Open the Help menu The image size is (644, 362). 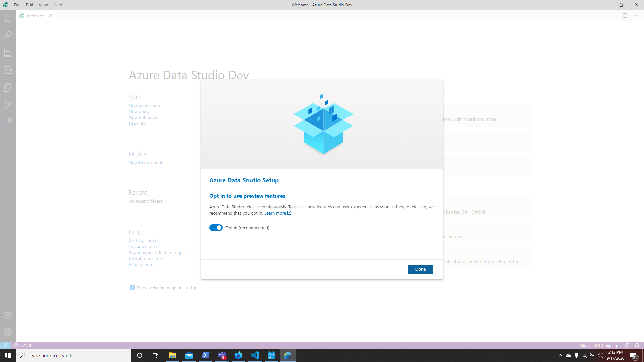click(x=57, y=5)
